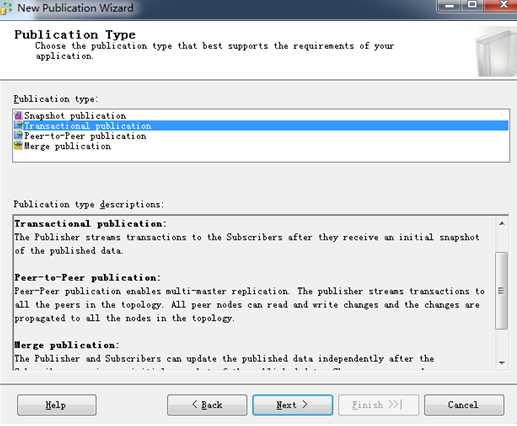Viewport: 517px width, 426px height.
Task: Click the Transactional publication icon
Action: coord(18,126)
